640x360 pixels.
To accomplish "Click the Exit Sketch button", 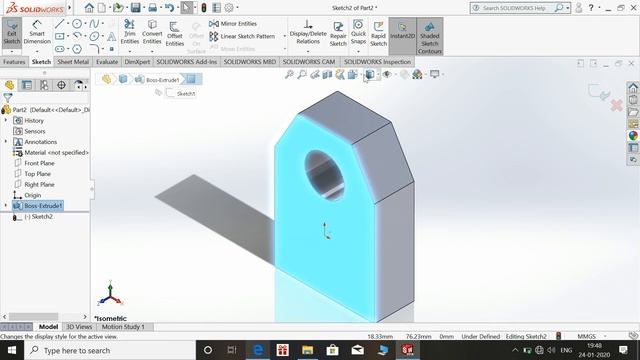I will (x=12, y=33).
